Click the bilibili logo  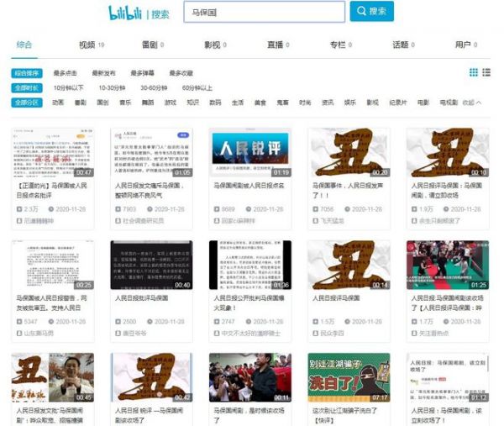126,13
